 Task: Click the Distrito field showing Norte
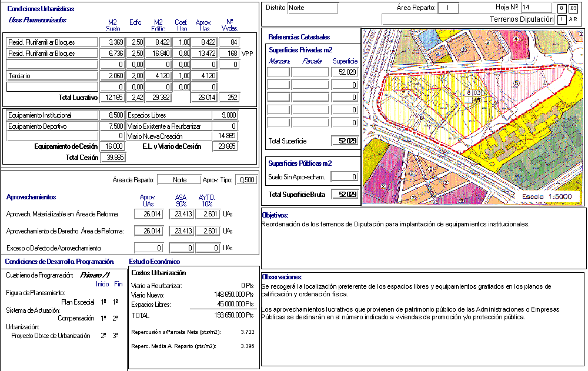pos(313,8)
